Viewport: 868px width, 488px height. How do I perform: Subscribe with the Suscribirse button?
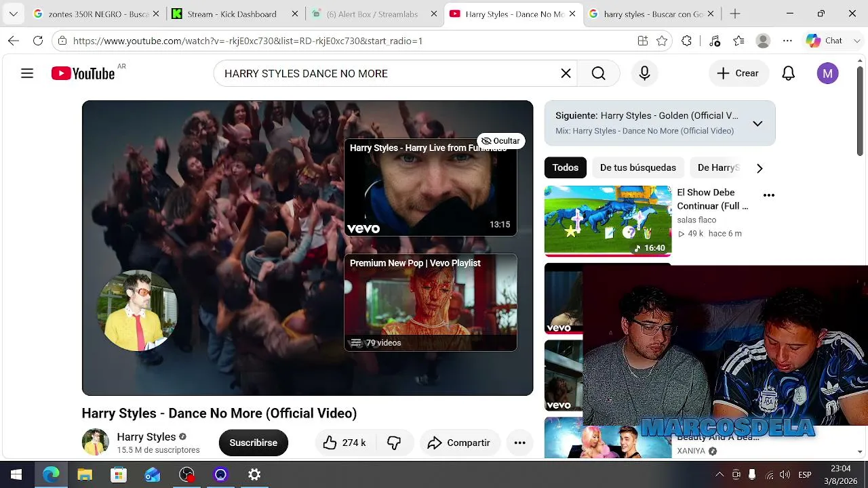click(253, 443)
